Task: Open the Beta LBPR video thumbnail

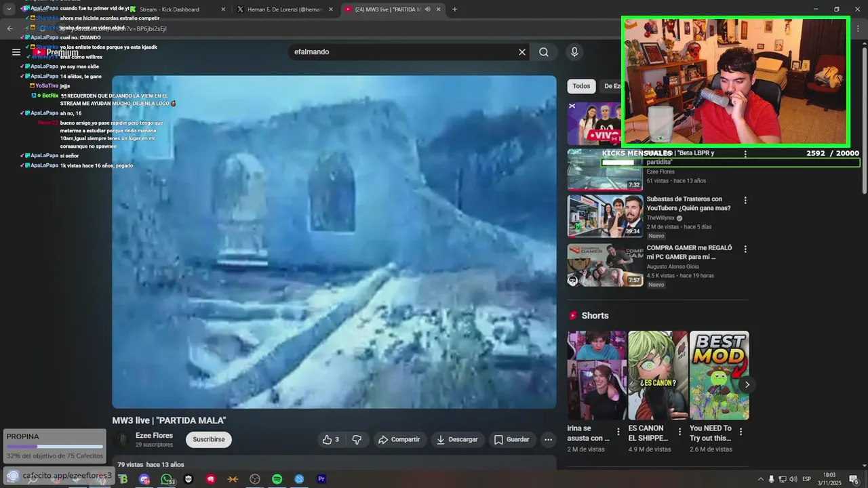Action: pos(605,169)
